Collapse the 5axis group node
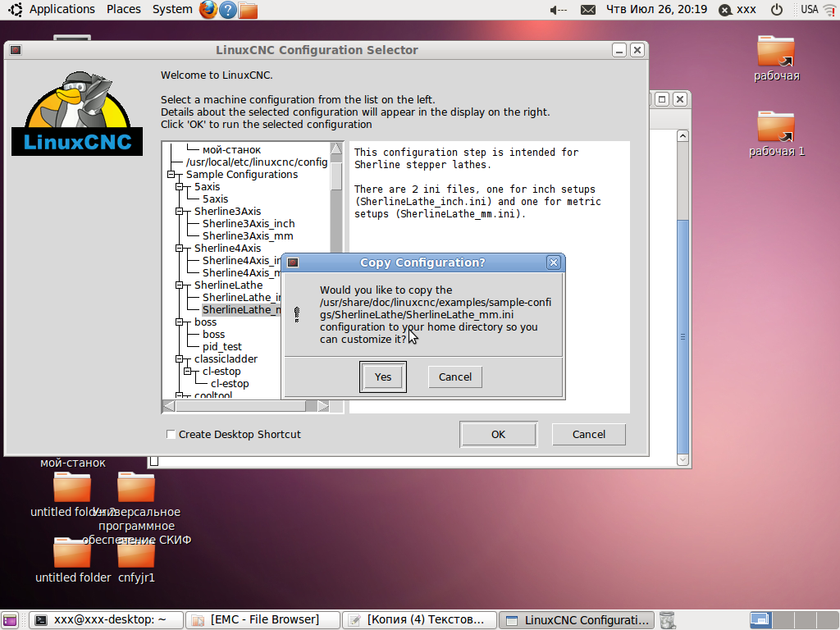The width and height of the screenshot is (840, 630). click(180, 187)
